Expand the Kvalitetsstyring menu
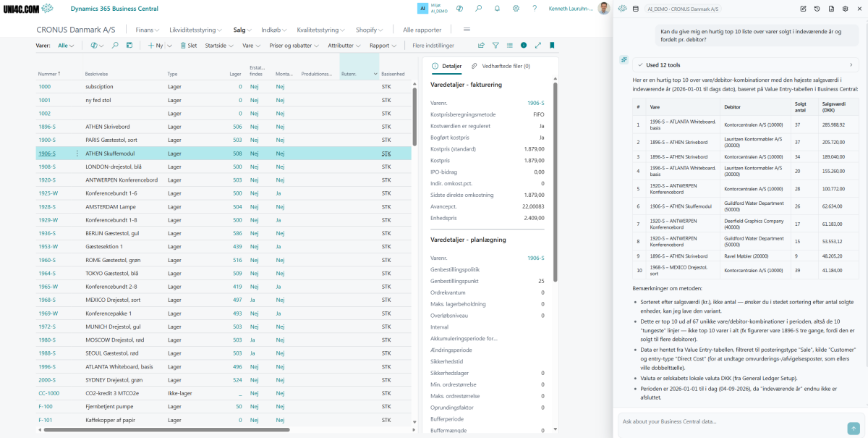The image size is (868, 438). pos(320,30)
